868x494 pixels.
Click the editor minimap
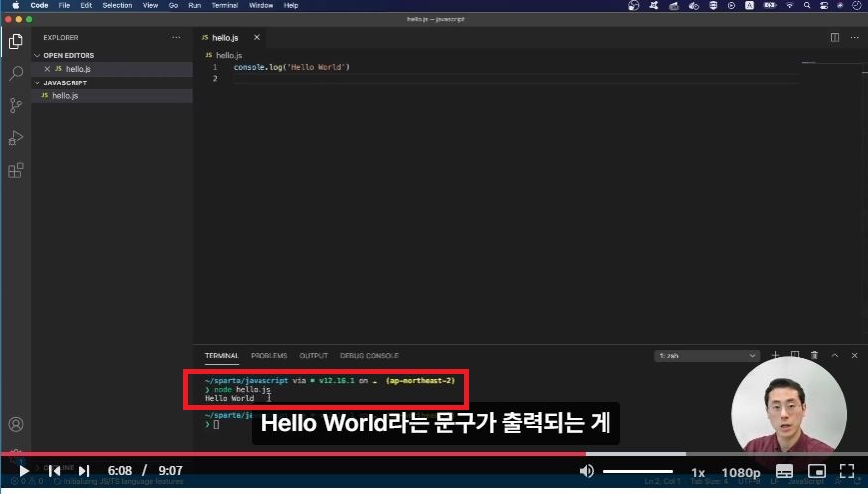point(830,63)
